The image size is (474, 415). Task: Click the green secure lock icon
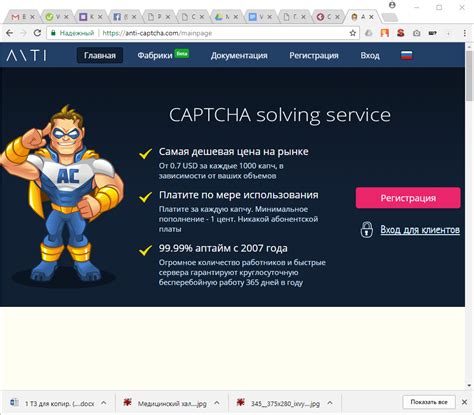[x=53, y=33]
